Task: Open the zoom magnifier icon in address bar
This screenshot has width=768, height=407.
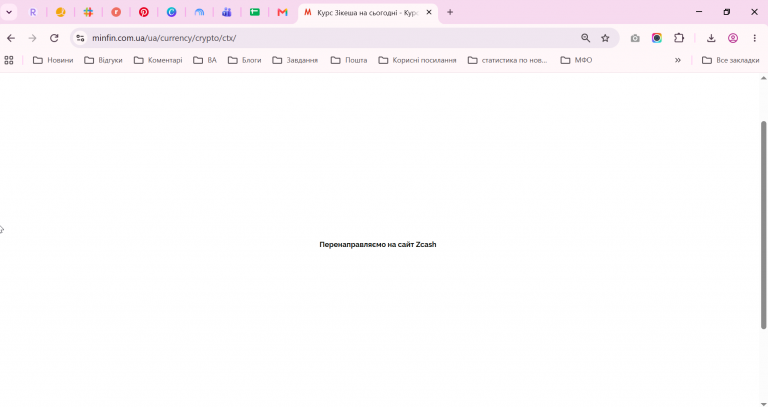Action: pos(585,38)
